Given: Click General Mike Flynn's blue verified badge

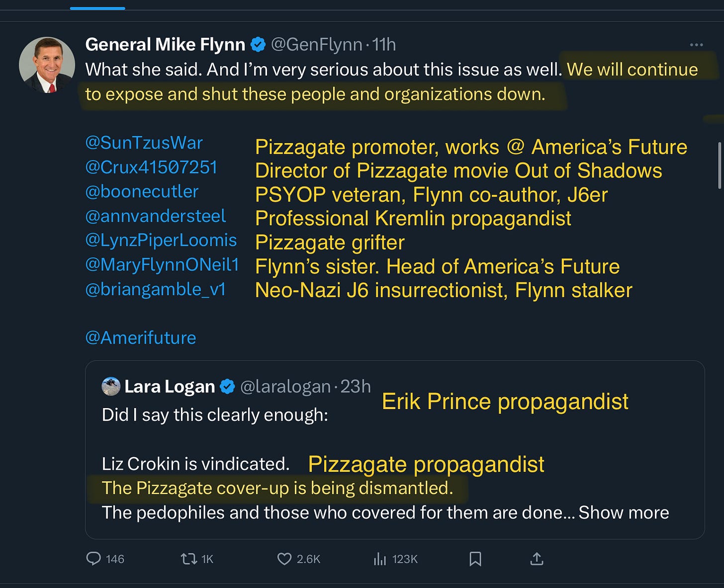Looking at the screenshot, I should (x=258, y=45).
